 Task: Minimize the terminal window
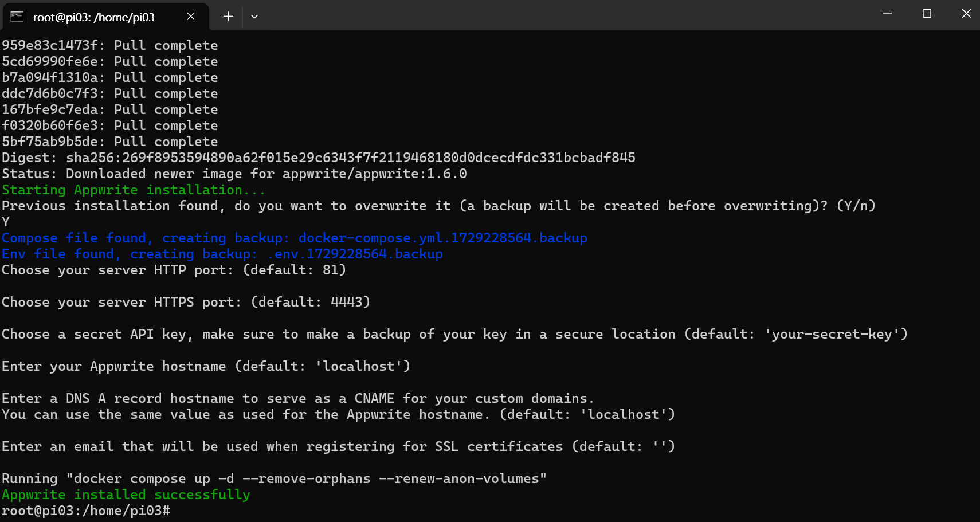[887, 14]
